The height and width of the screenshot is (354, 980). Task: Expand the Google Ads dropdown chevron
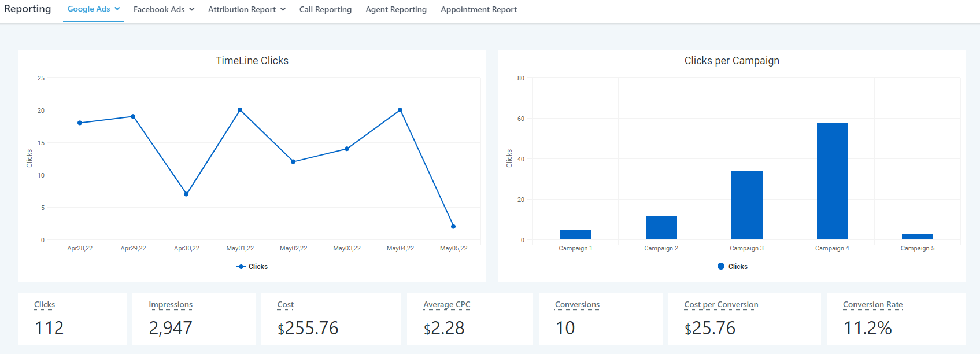117,9
